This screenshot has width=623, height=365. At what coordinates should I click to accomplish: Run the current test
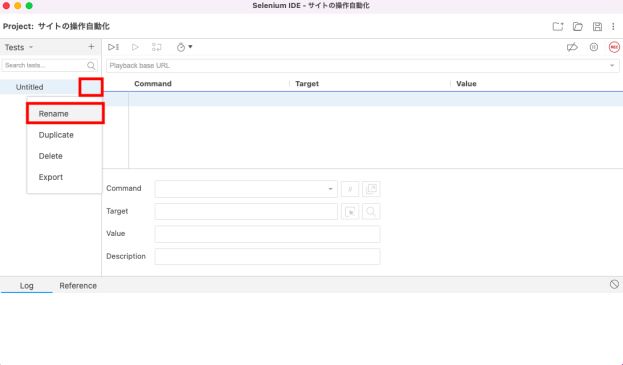(x=135, y=47)
